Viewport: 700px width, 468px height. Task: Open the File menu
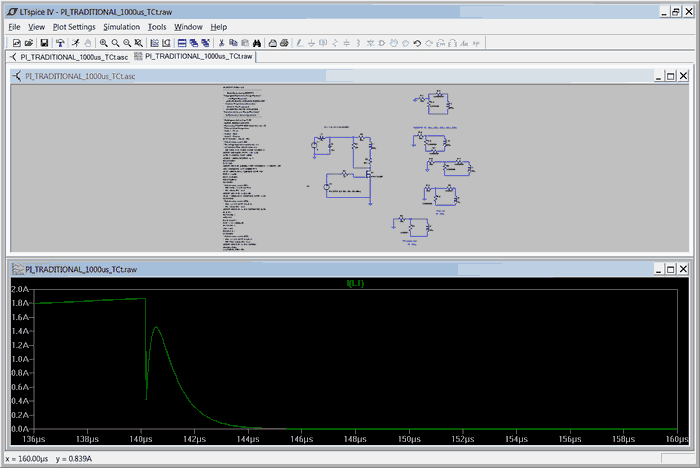point(14,27)
